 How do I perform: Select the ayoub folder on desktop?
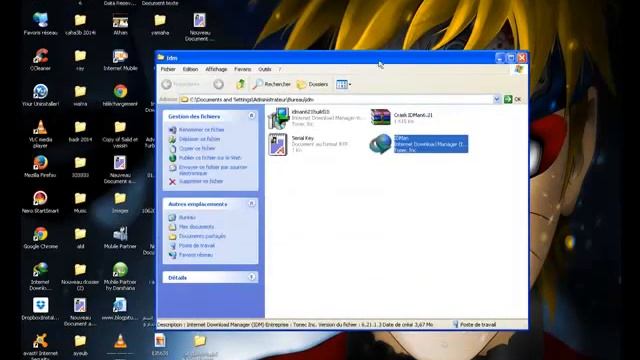tap(80, 344)
